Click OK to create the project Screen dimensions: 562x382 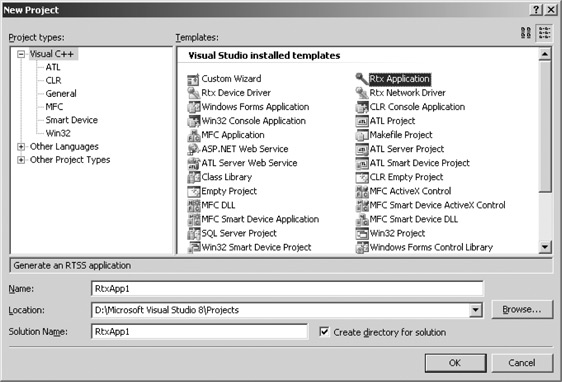coord(456,363)
